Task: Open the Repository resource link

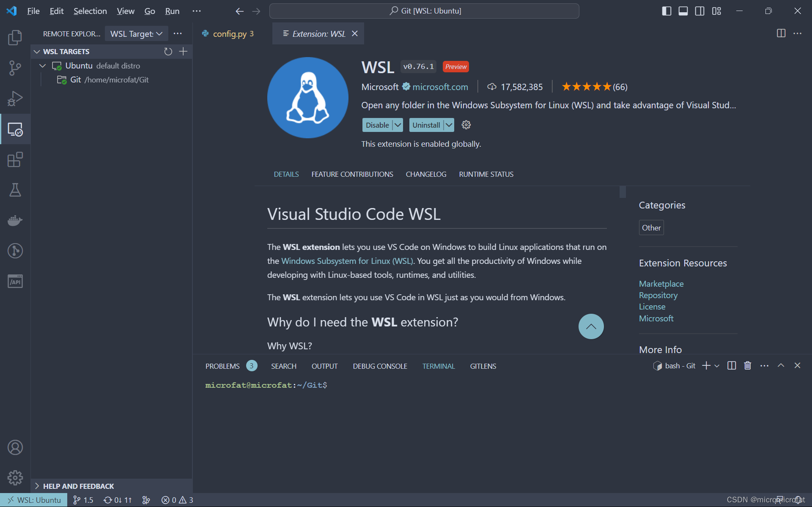Action: pyautogui.click(x=658, y=295)
